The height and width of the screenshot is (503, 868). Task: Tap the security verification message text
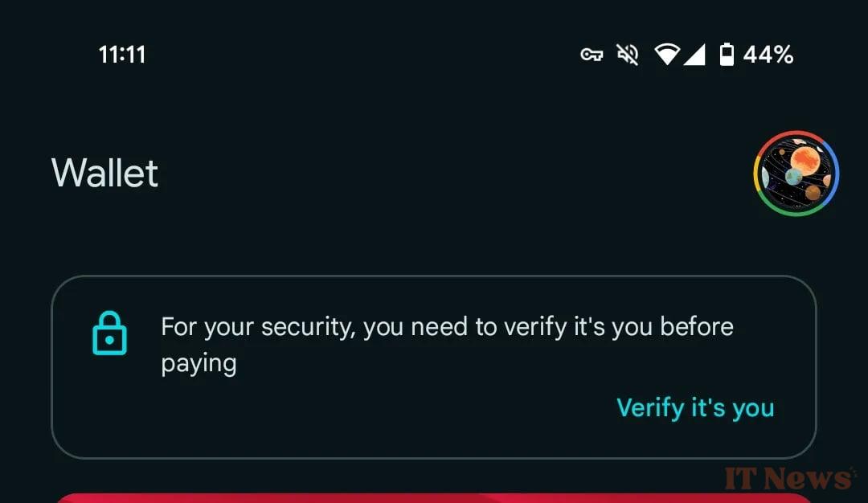click(448, 345)
